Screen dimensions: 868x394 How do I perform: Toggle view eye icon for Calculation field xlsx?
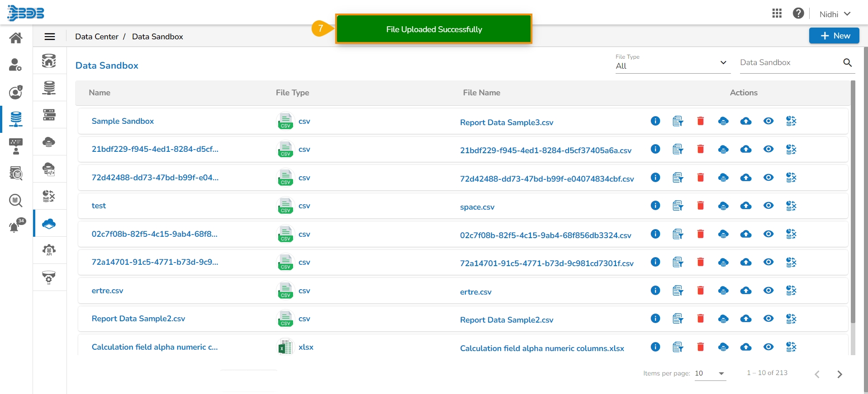[x=768, y=347]
